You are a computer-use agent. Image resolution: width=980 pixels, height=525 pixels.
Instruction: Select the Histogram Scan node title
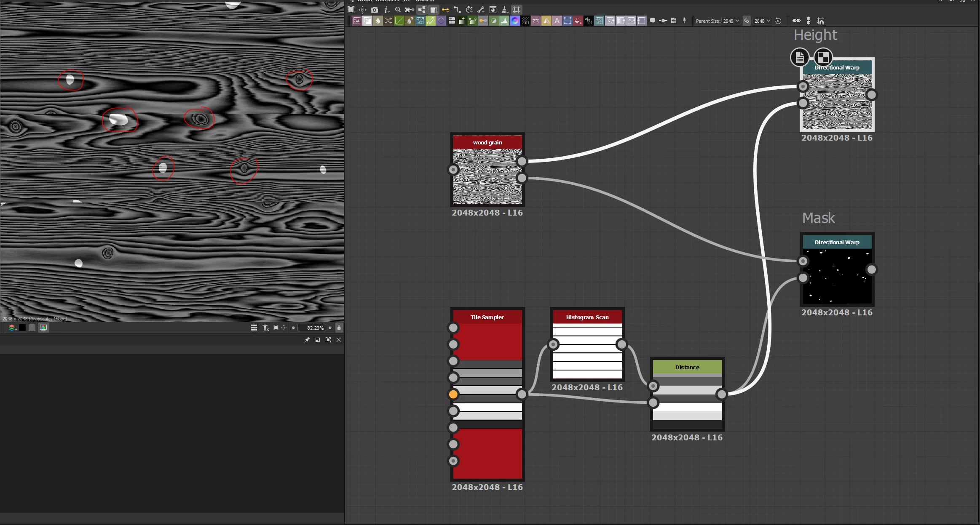587,317
